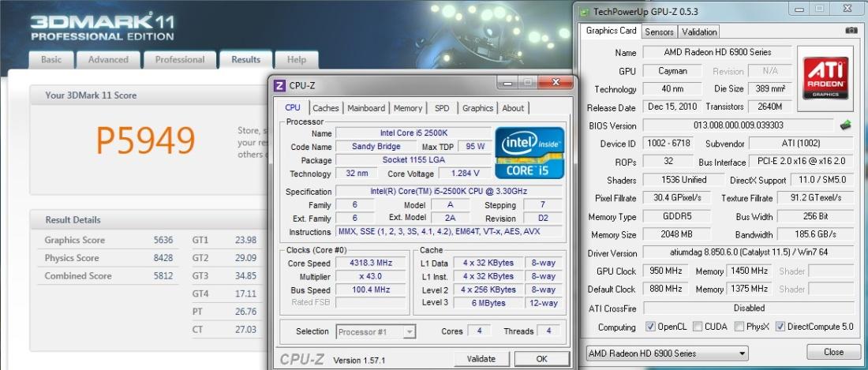Click the Level 3 cache 6 MBytes field
Screen dimensions: 868x370
point(487,303)
